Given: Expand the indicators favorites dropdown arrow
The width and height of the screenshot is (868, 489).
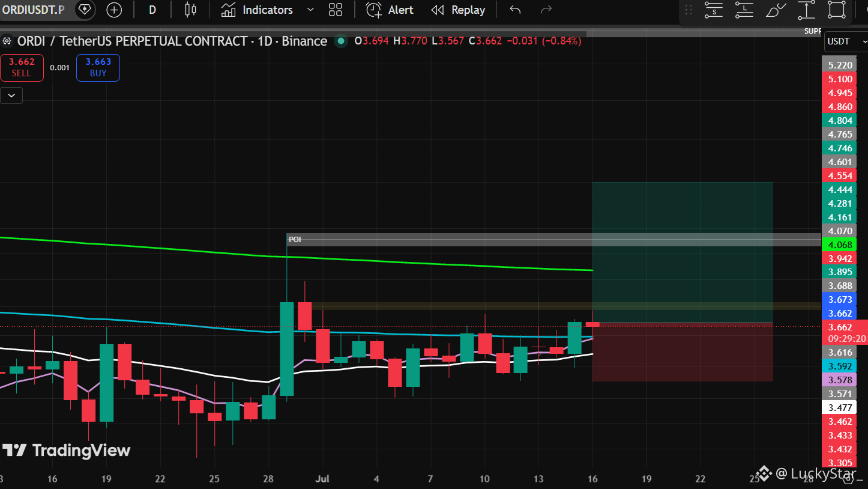Looking at the screenshot, I should (310, 10).
